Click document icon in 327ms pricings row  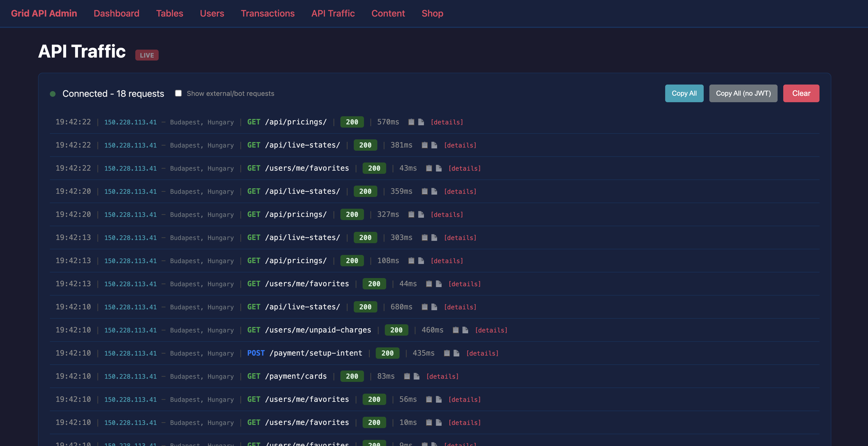(x=421, y=215)
